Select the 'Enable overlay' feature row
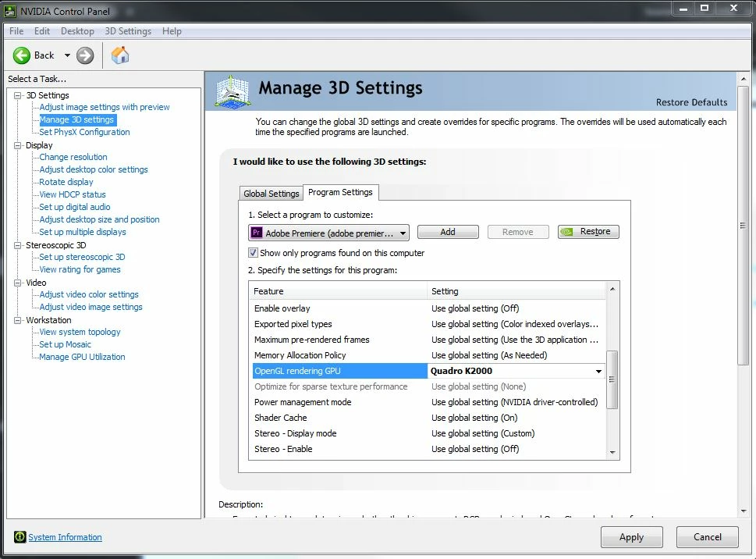The width and height of the screenshot is (756, 559). (x=428, y=308)
